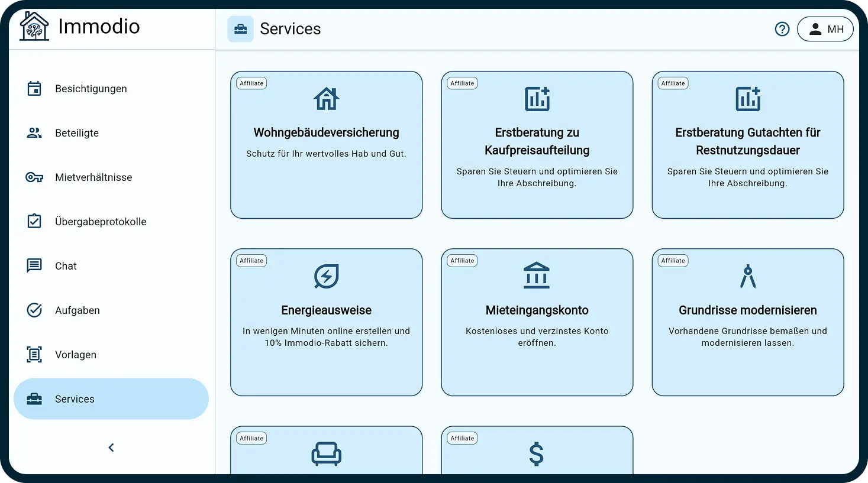Viewport: 868px width, 483px height.
Task: Click the bank icon on Mieteingangskonto card
Action: (537, 275)
